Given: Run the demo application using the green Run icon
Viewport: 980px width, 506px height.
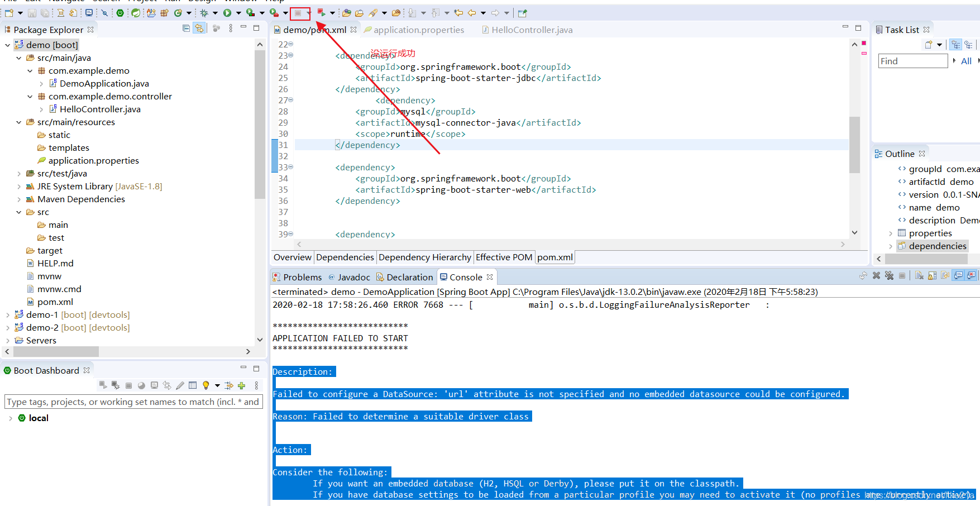Looking at the screenshot, I should pyautogui.click(x=227, y=12).
